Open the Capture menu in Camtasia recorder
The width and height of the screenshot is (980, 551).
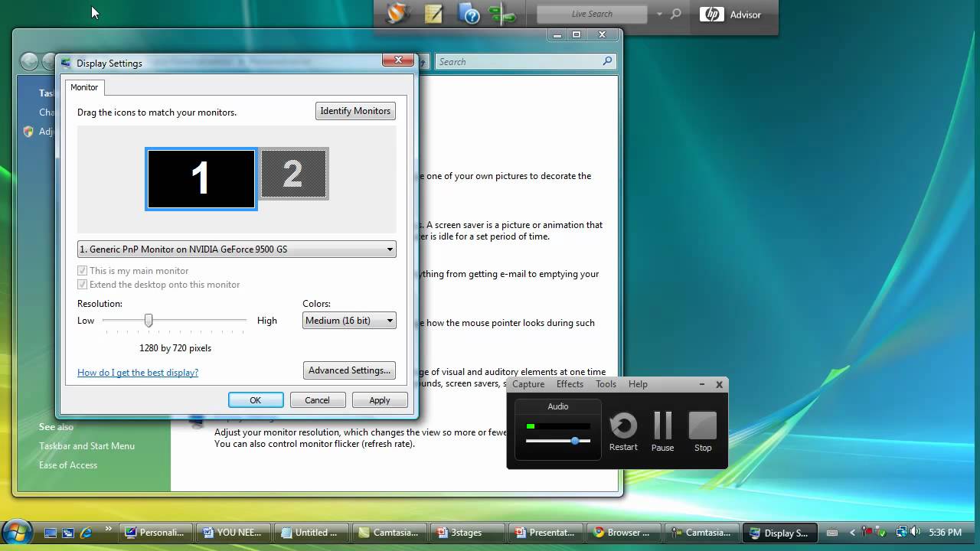click(528, 384)
